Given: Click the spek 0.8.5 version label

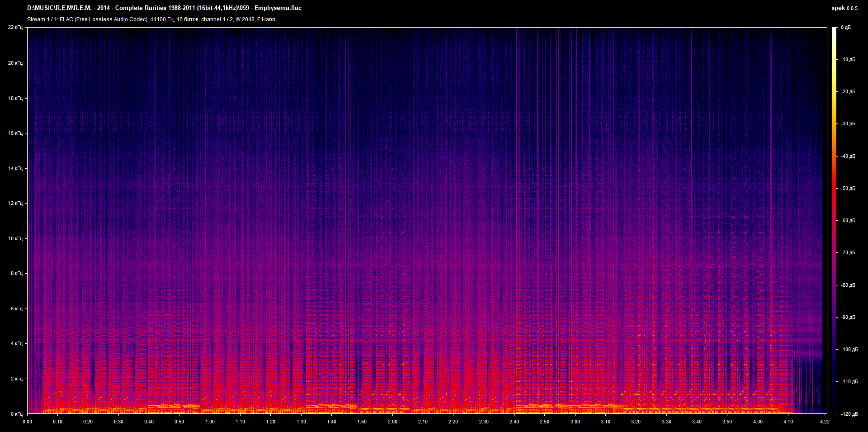Looking at the screenshot, I should tap(844, 8).
